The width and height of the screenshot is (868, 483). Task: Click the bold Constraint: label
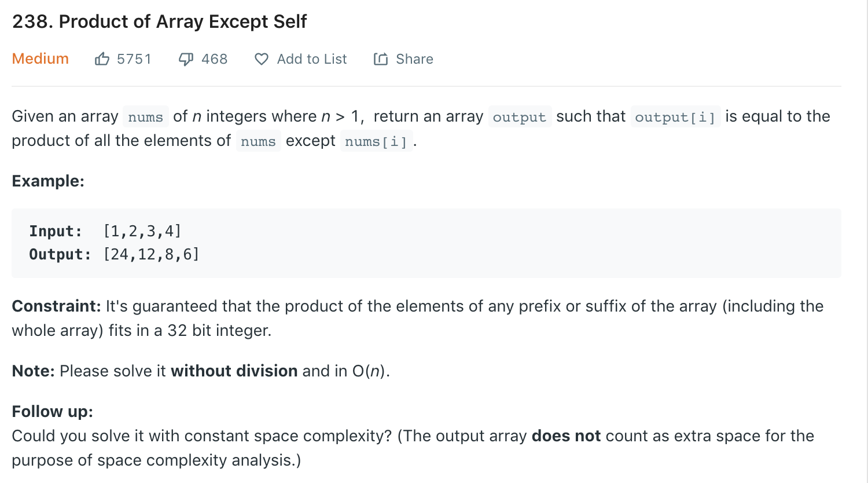pyautogui.click(x=57, y=306)
